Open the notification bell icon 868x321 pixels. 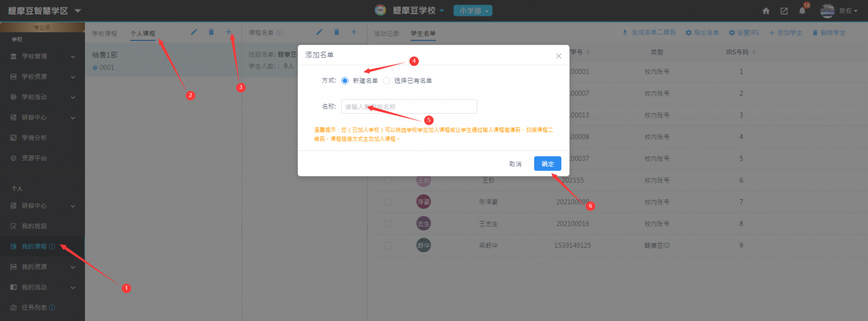pyautogui.click(x=802, y=11)
